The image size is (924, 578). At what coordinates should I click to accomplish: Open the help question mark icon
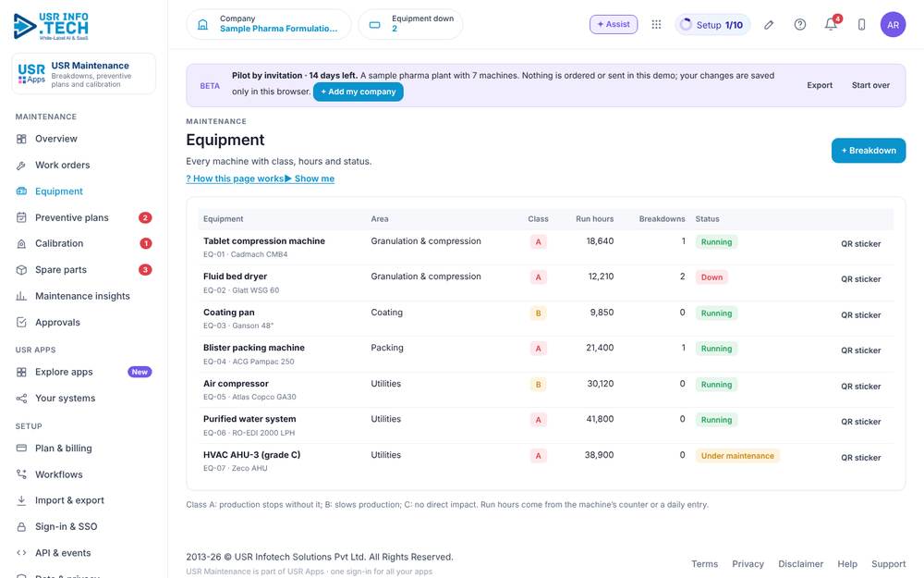pyautogui.click(x=799, y=24)
